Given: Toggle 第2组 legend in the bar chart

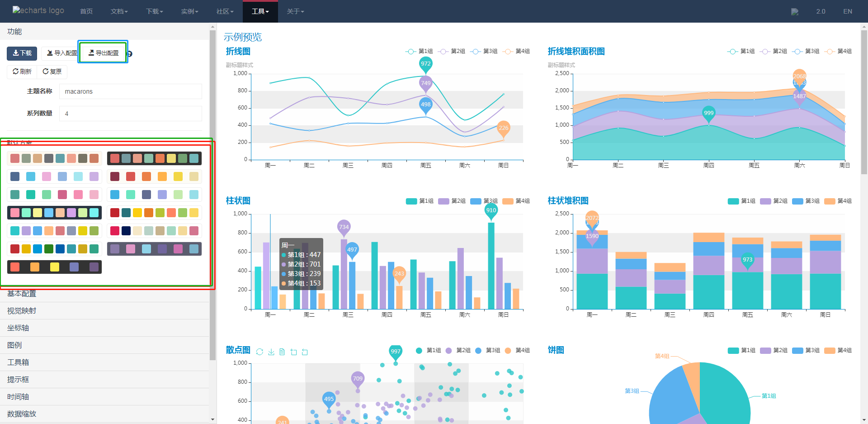Looking at the screenshot, I should [x=451, y=201].
